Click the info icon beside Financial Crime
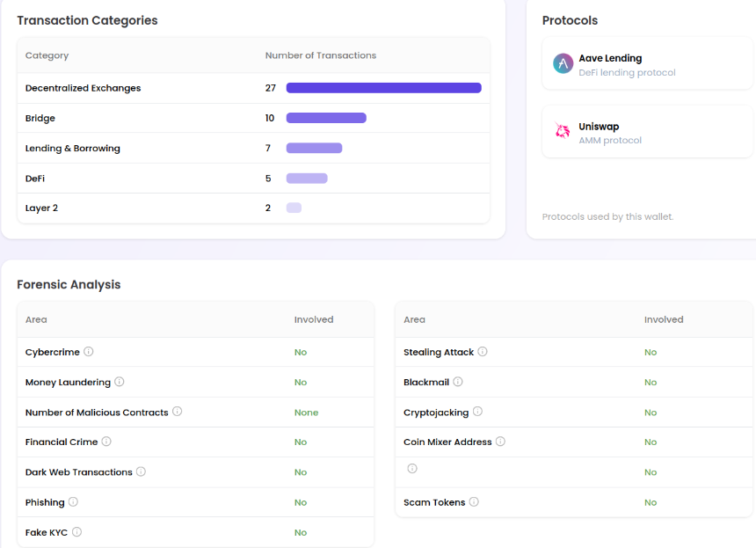This screenshot has width=756, height=548. coord(106,442)
